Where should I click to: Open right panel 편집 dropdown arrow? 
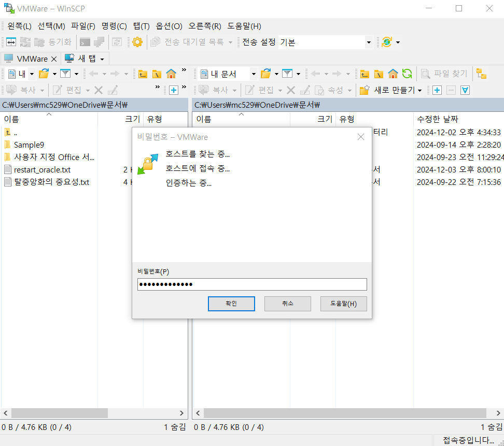click(x=281, y=91)
